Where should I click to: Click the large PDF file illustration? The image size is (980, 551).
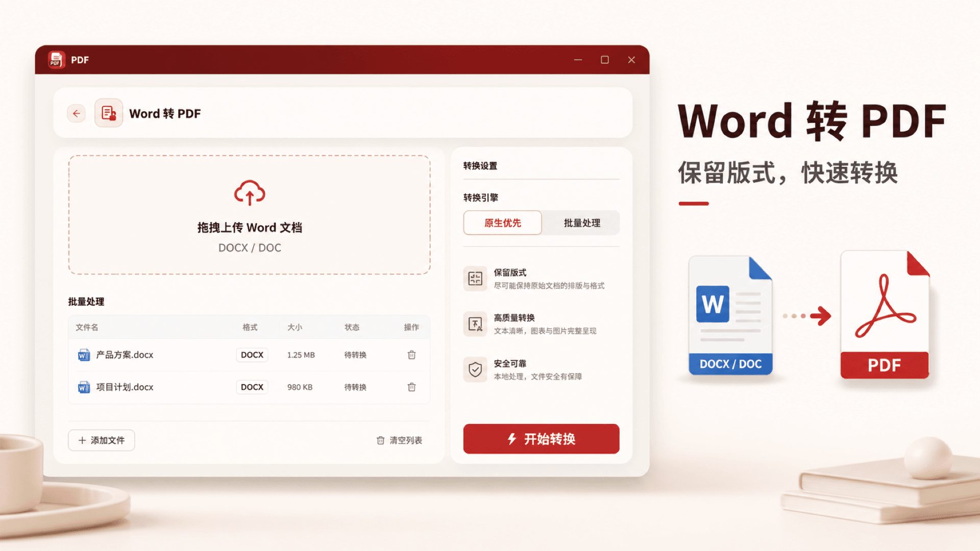[x=885, y=315]
